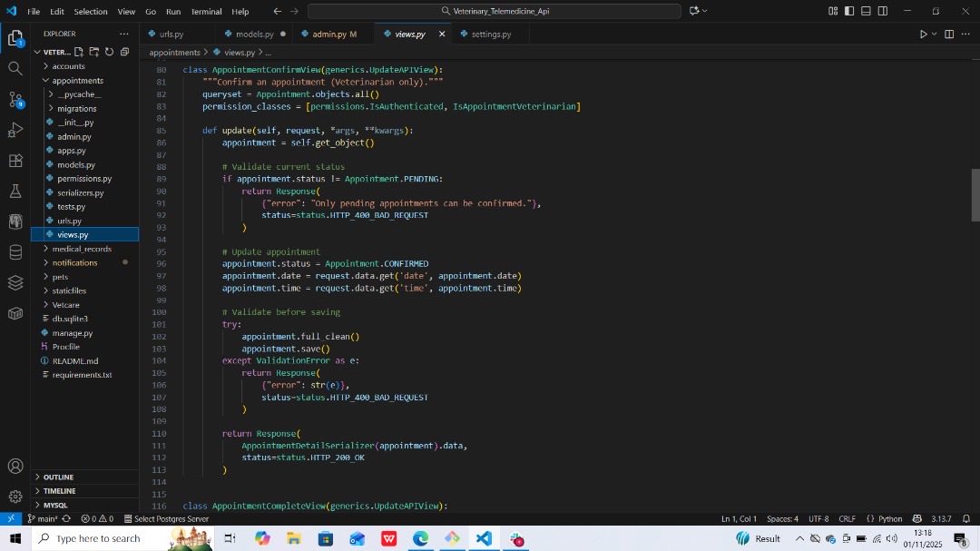Viewport: 980px width, 551px height.
Task: Open the Run and Debug panel
Action: coord(15,130)
